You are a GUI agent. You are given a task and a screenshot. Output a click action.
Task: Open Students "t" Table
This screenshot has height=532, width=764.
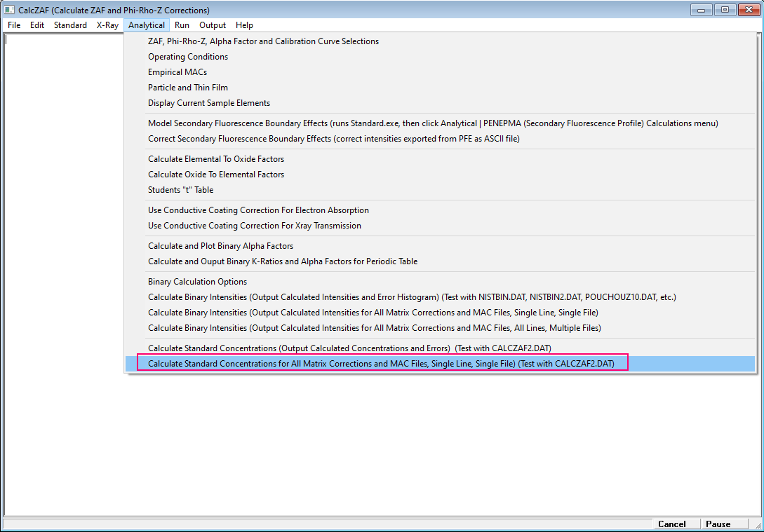pos(181,190)
